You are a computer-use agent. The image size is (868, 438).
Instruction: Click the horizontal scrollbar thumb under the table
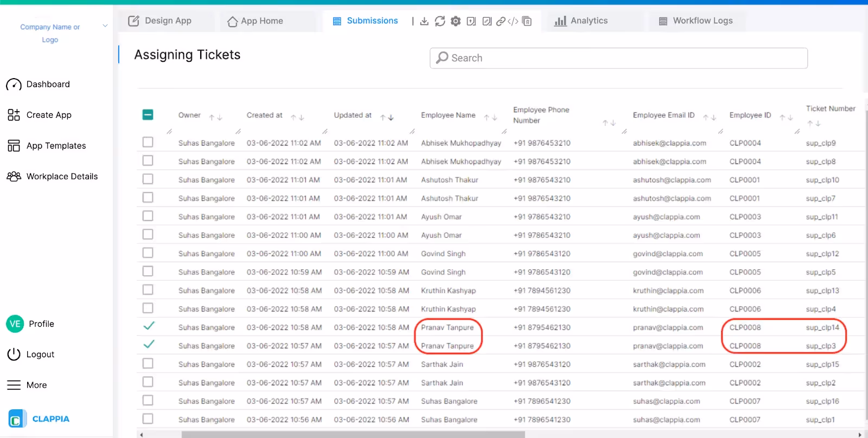pyautogui.click(x=353, y=434)
